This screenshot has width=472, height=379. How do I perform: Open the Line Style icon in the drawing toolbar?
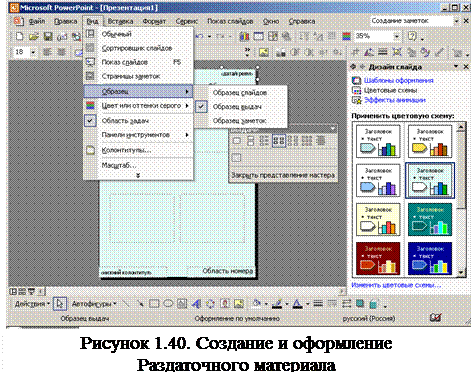pos(318,304)
